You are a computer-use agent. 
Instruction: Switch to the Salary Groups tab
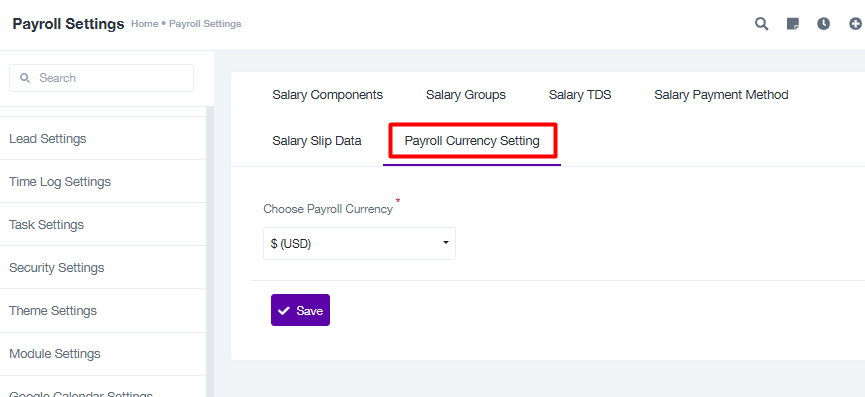[466, 95]
